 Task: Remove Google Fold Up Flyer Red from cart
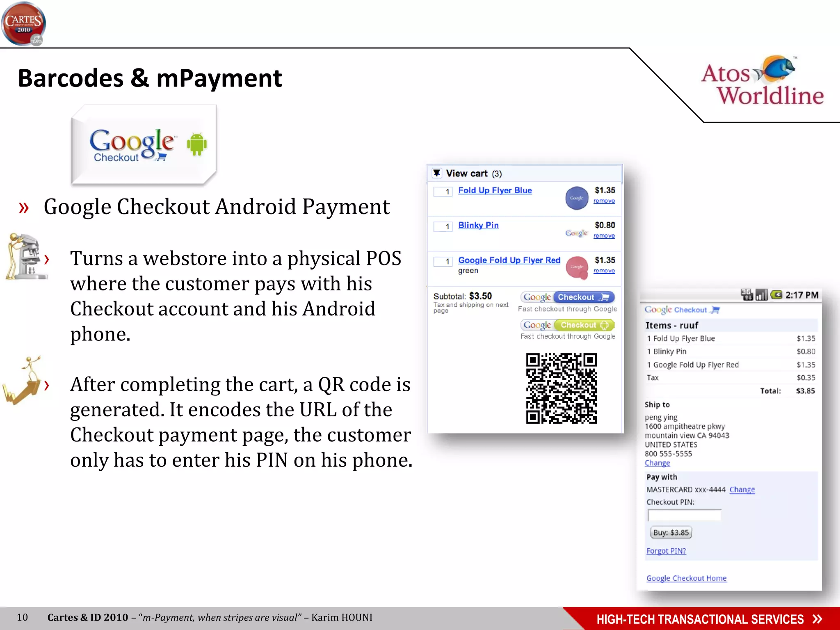(604, 271)
